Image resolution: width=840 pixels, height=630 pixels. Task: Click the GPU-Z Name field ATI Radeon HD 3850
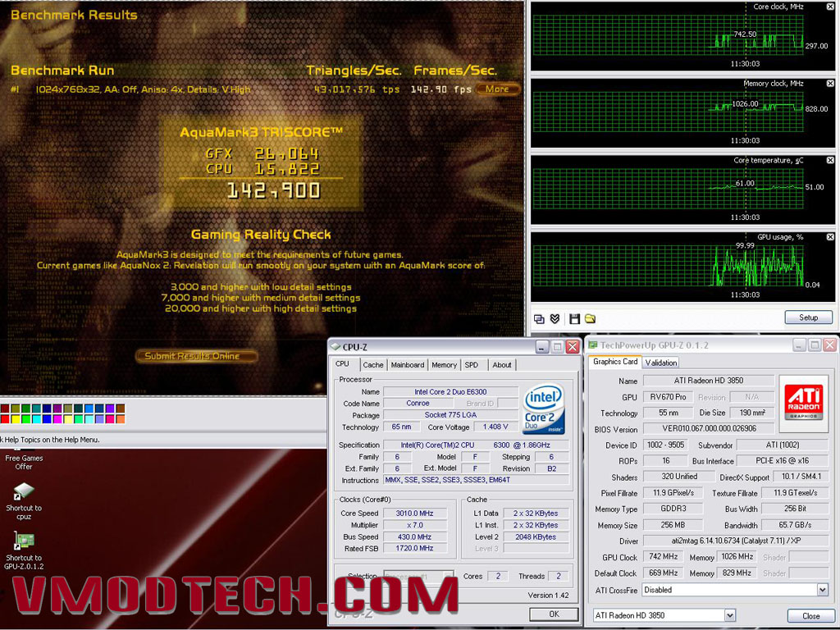pos(708,381)
